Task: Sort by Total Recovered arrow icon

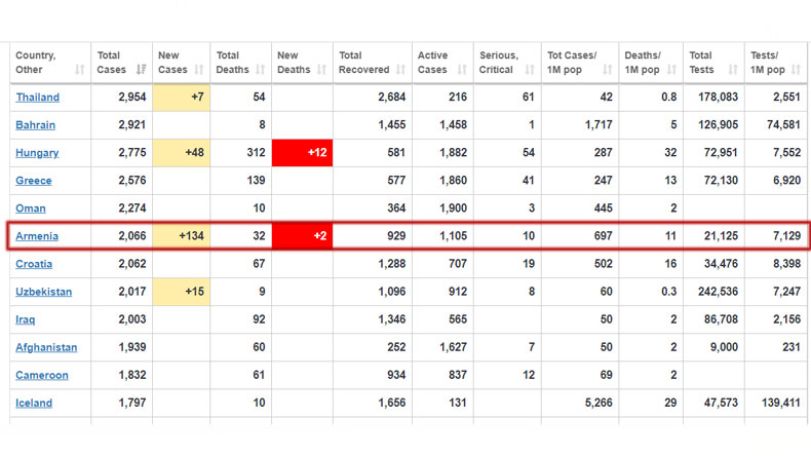Action: [401, 69]
